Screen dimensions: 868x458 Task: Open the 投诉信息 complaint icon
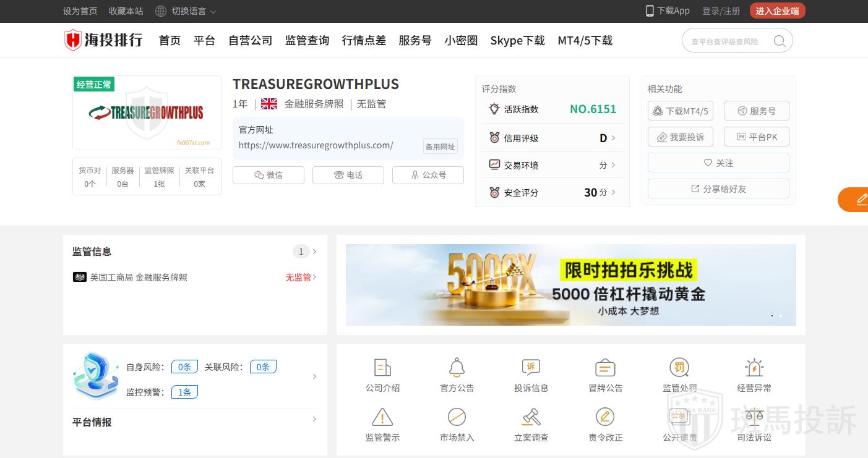(x=531, y=368)
